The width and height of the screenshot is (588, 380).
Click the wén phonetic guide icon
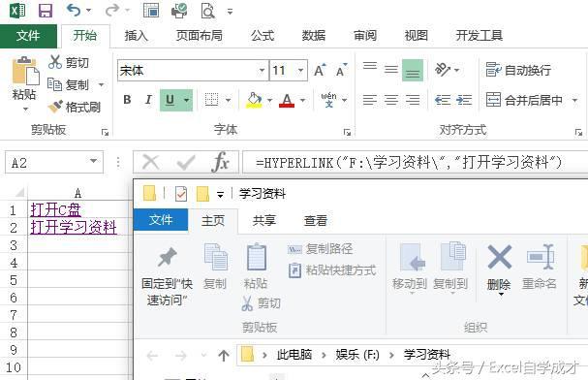328,100
